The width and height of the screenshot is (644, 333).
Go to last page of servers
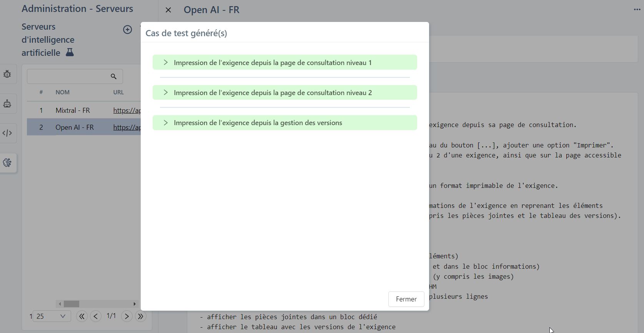[141, 316]
